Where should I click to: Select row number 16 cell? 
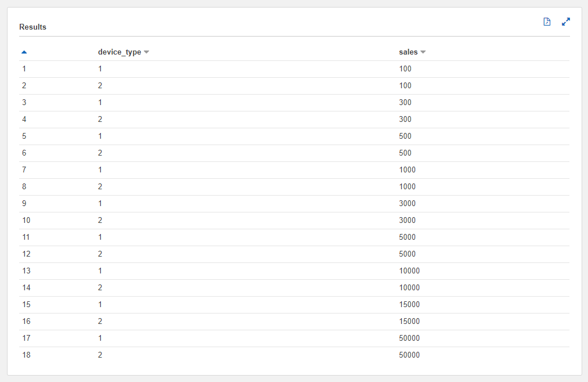coord(26,321)
